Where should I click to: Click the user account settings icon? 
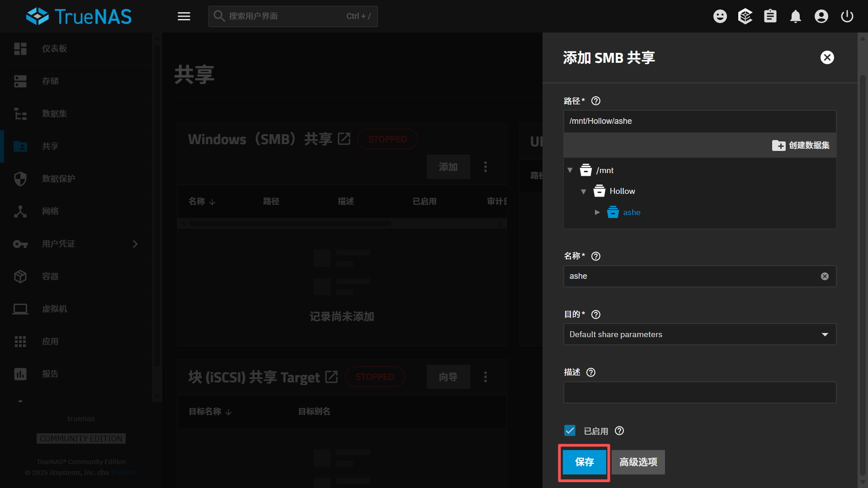[x=821, y=16]
